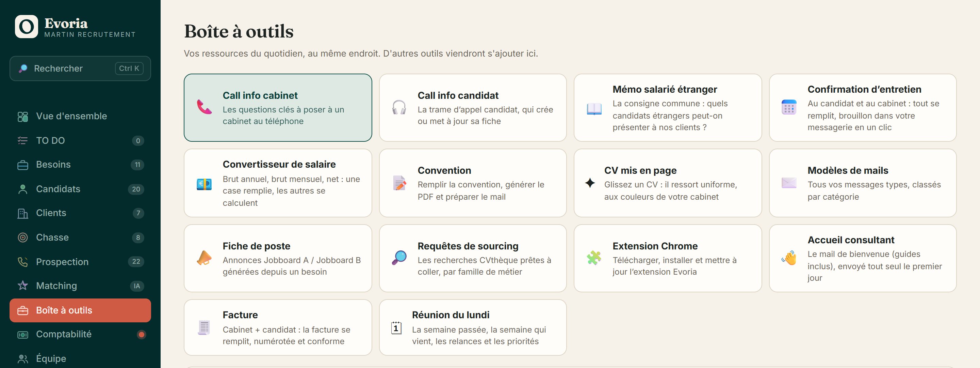Click the Clients building icon
The image size is (980, 368).
pos(23,213)
